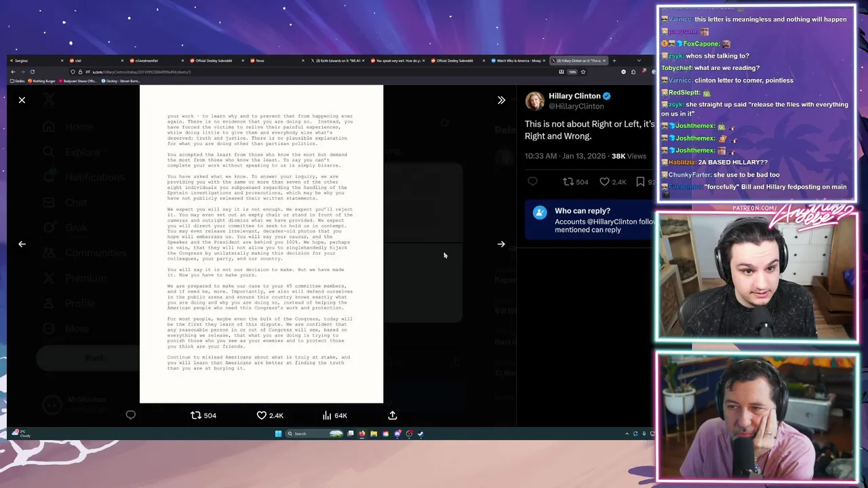Screen dimensions: 868x488
Task: Like the tweet via sidebar 2.4K heart
Action: coord(612,182)
